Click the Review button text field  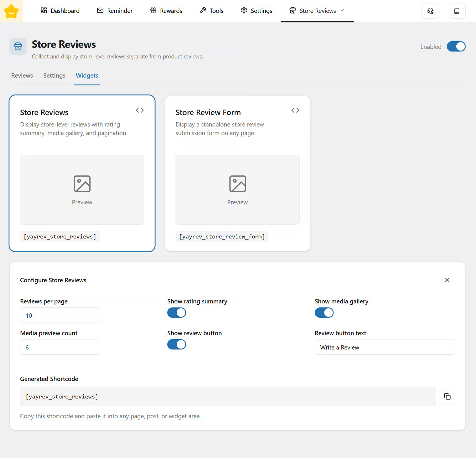pyautogui.click(x=385, y=347)
